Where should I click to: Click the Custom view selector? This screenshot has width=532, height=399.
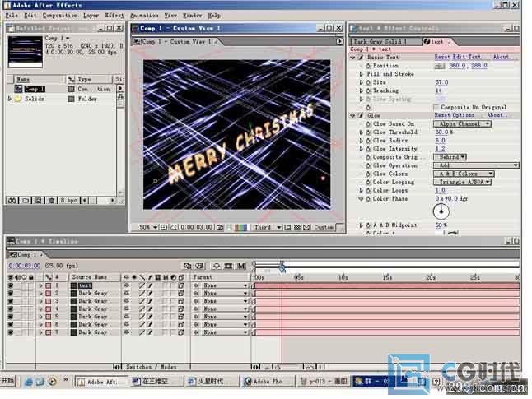pyautogui.click(x=324, y=227)
